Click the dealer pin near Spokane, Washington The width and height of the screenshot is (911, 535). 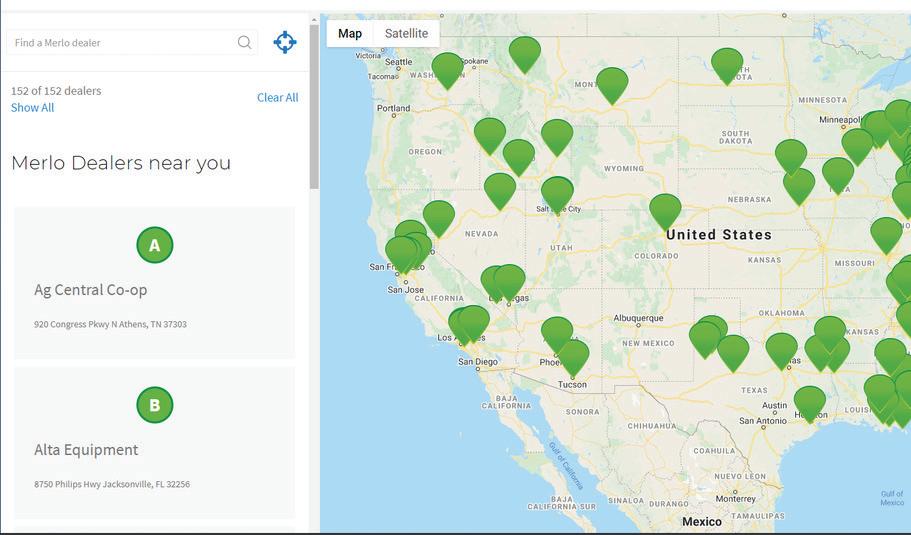pos(447,71)
